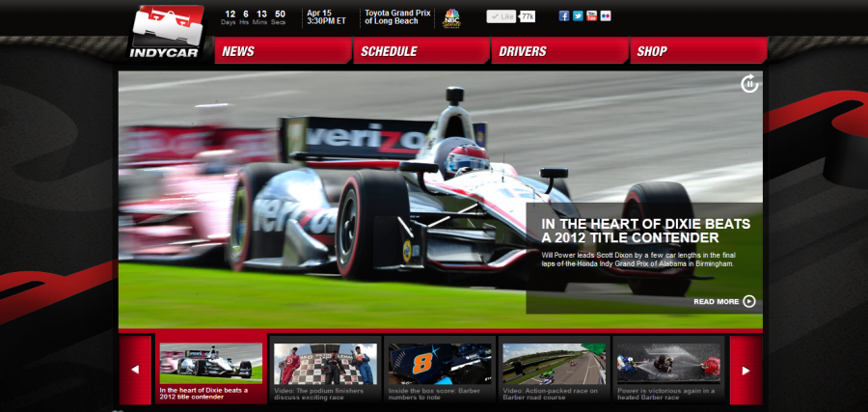Click caption 'Video: The podium finishers discuss exciting race'
This screenshot has width=868, height=412.
tap(319, 394)
